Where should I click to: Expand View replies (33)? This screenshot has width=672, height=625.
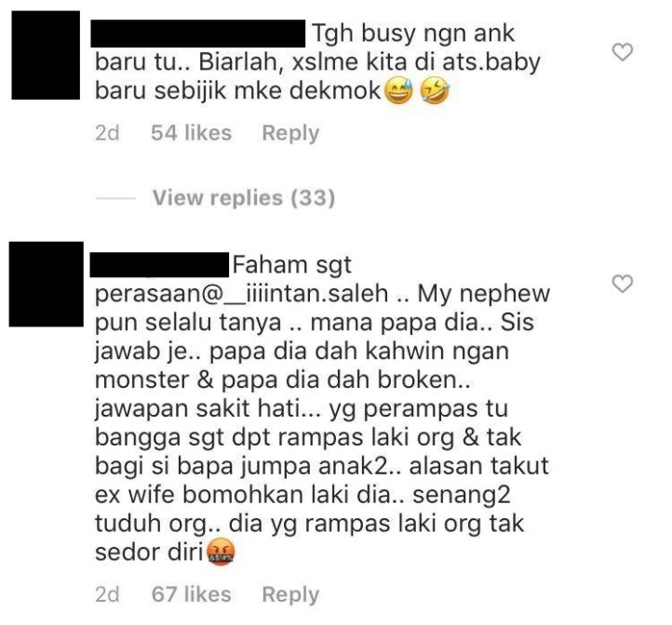click(x=244, y=198)
